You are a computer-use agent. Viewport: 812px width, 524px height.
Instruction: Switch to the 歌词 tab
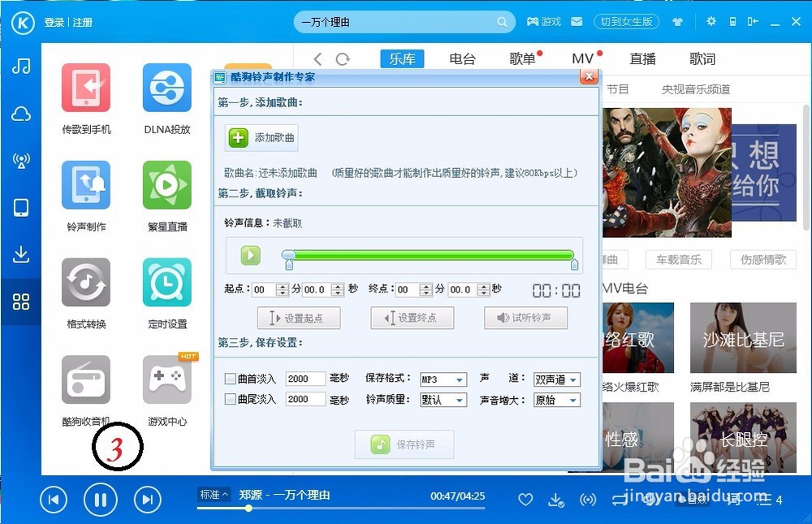pyautogui.click(x=702, y=59)
